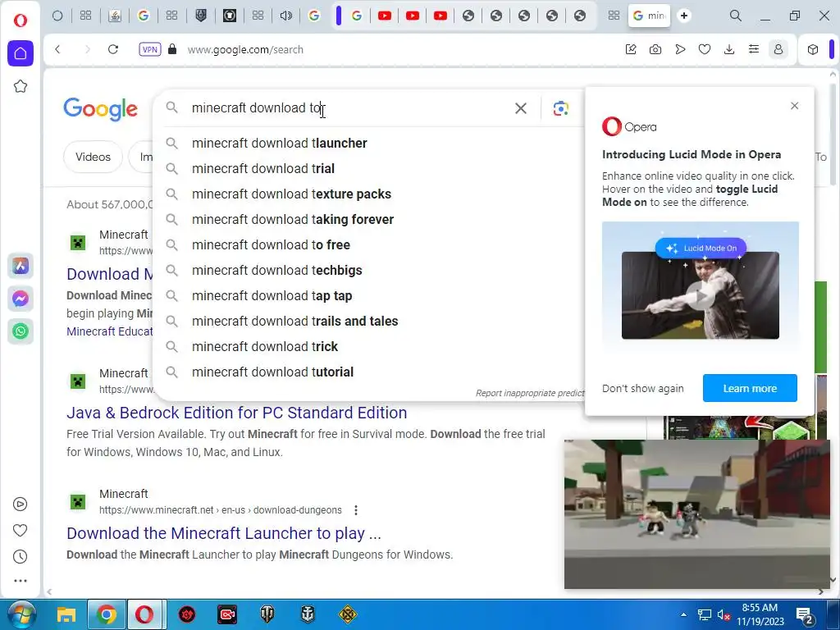Viewport: 840px width, 630px height.
Task: Open Aria AI in sidebar
Action: coord(21,266)
